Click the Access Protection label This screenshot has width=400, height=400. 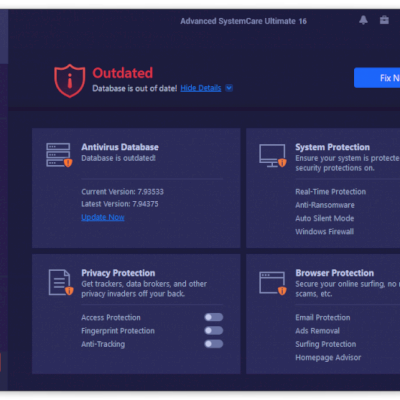111,317
